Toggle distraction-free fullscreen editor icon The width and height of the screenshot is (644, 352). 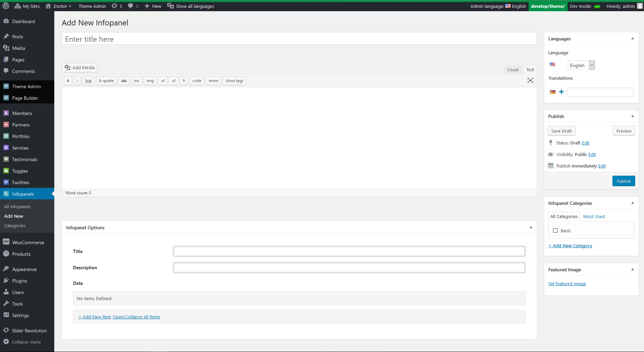tap(530, 80)
